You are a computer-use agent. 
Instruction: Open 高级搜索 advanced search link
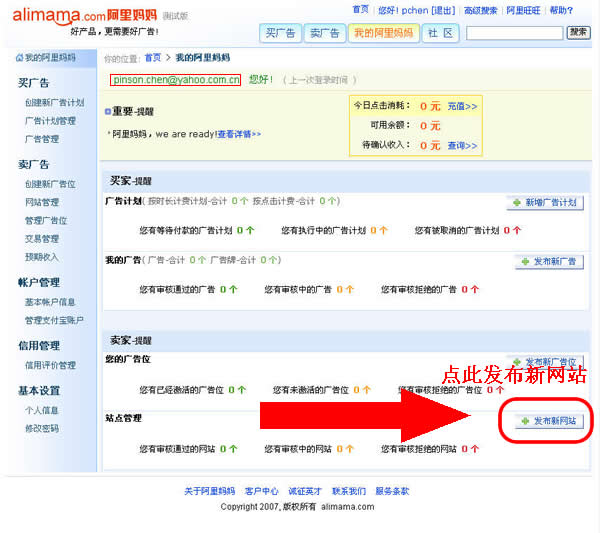(481, 10)
